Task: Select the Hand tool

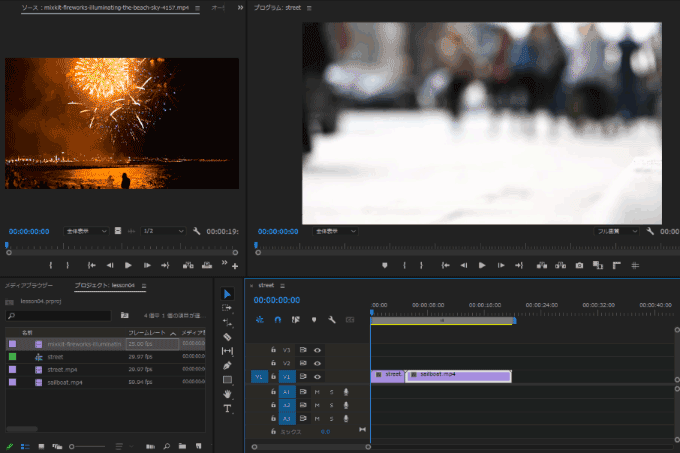Action: pyautogui.click(x=227, y=394)
